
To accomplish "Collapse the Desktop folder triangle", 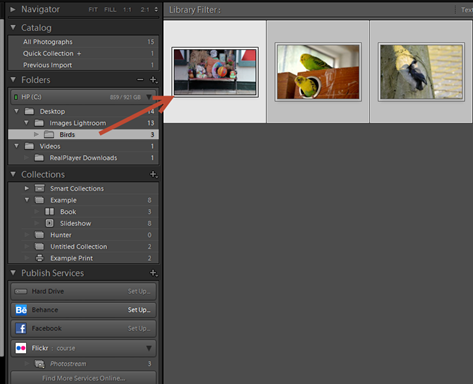I will pyautogui.click(x=16, y=111).
